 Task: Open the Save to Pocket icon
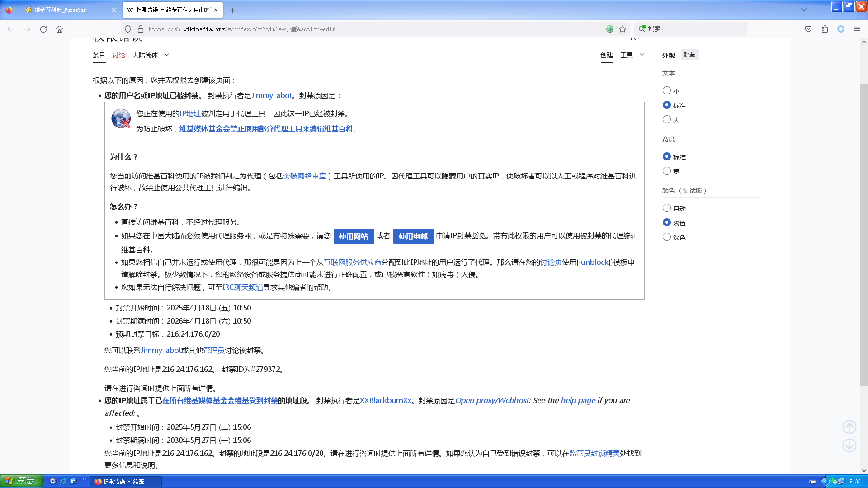[x=808, y=29]
